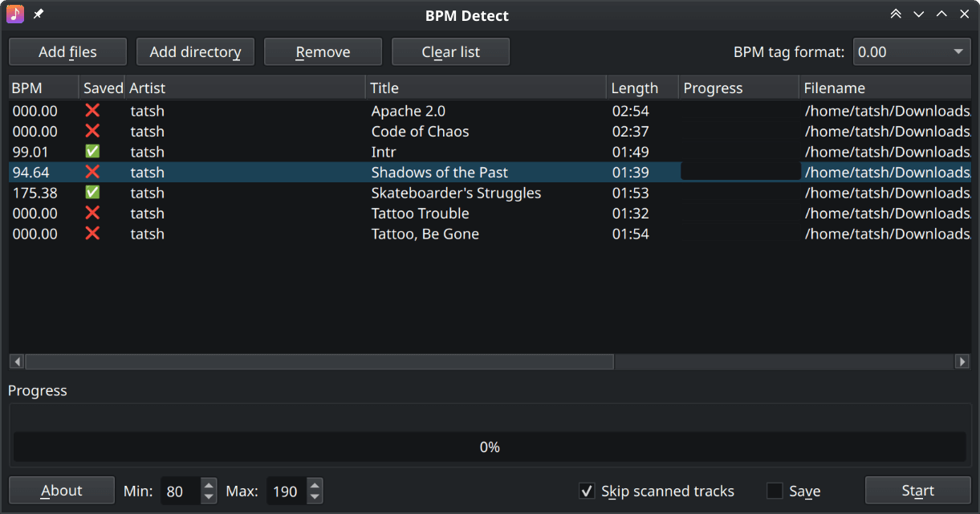Click the Add files button
Image resolution: width=980 pixels, height=514 pixels.
[67, 52]
